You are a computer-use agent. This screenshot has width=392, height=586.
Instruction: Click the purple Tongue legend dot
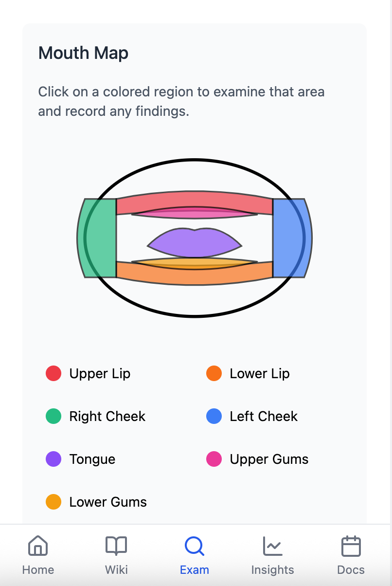[x=53, y=459]
